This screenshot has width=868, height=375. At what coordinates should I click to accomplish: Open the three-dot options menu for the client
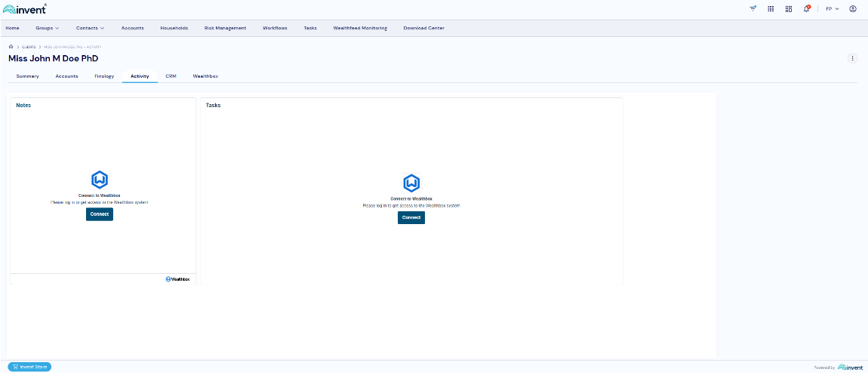point(852,58)
